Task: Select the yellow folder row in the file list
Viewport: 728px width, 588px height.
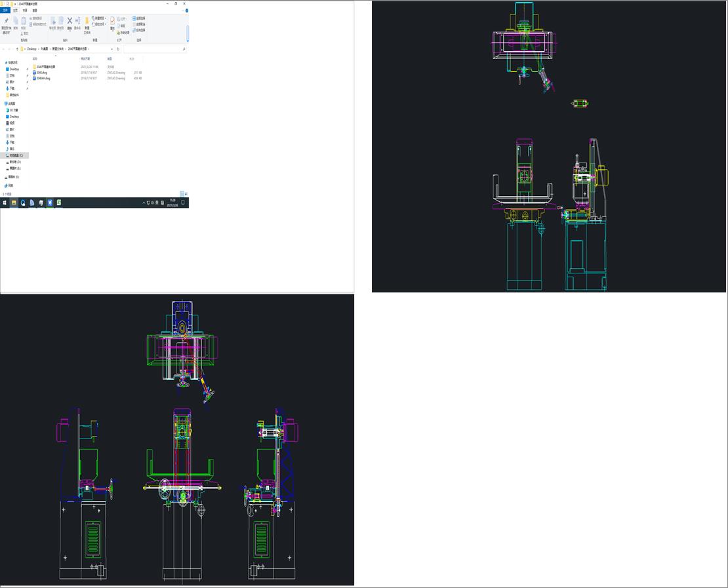Action: (87, 67)
